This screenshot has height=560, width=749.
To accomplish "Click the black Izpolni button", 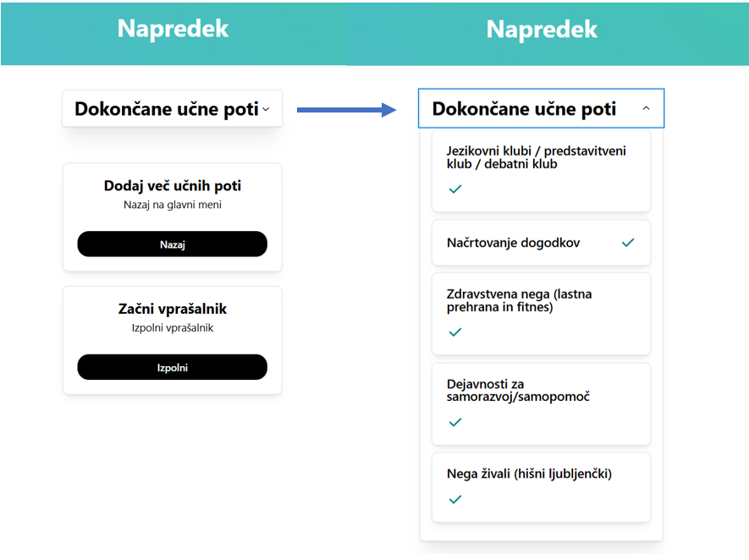I will pyautogui.click(x=173, y=367).
